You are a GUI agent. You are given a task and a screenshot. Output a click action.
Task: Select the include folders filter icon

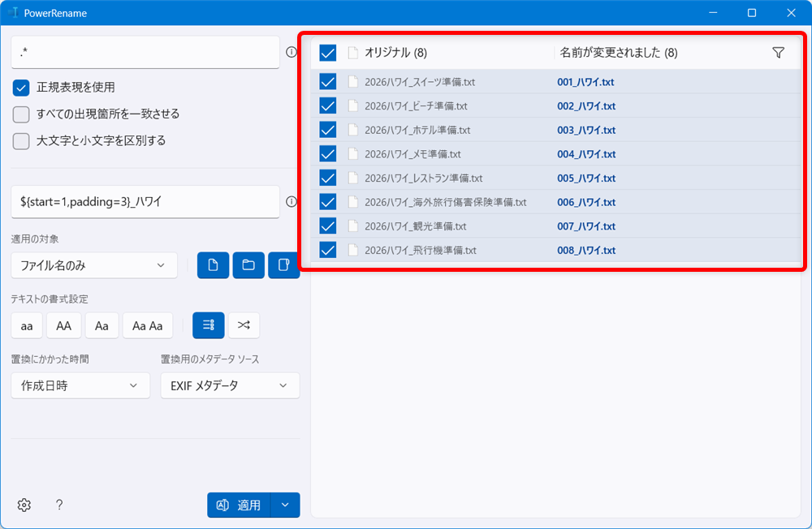(x=248, y=264)
